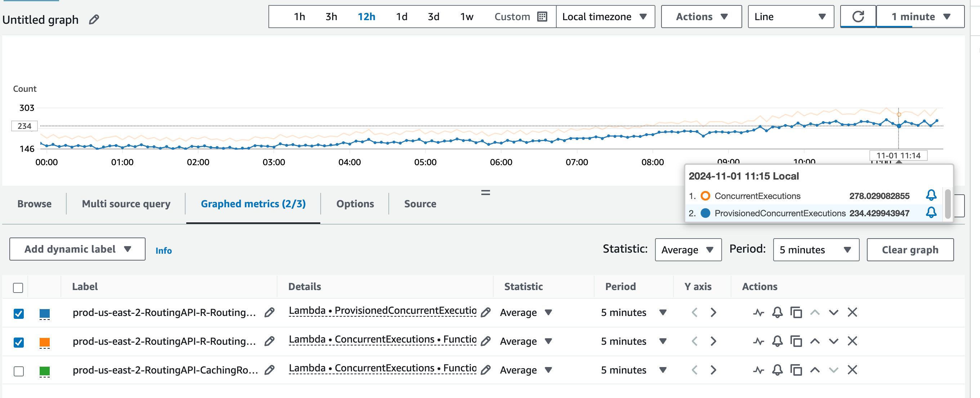Create alarm bell on CachingRo row
980x398 pixels.
[x=777, y=370]
